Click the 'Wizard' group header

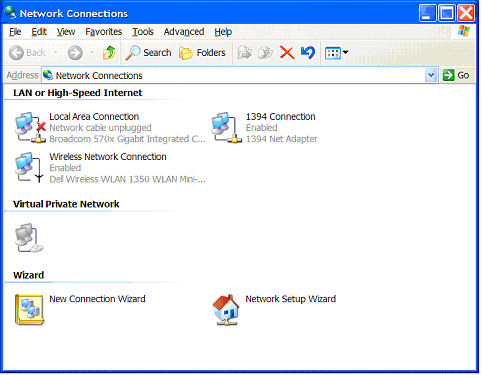(x=29, y=275)
